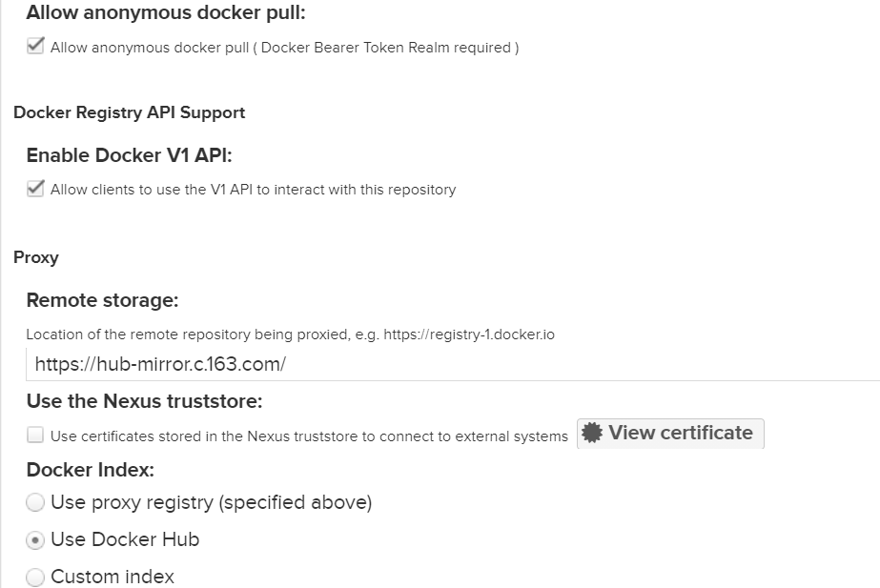880x588 pixels.
Task: Click the Proxy section heading
Action: tap(36, 257)
